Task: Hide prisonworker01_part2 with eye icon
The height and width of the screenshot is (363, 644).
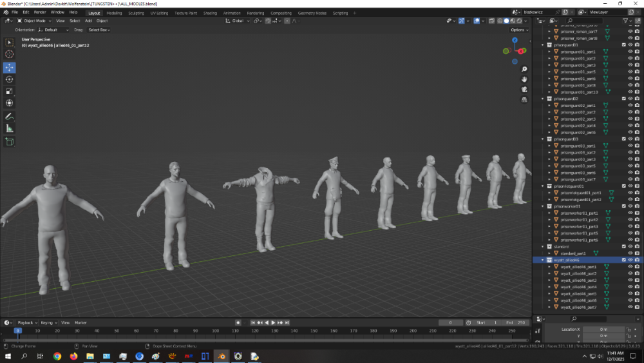Action: [630, 220]
